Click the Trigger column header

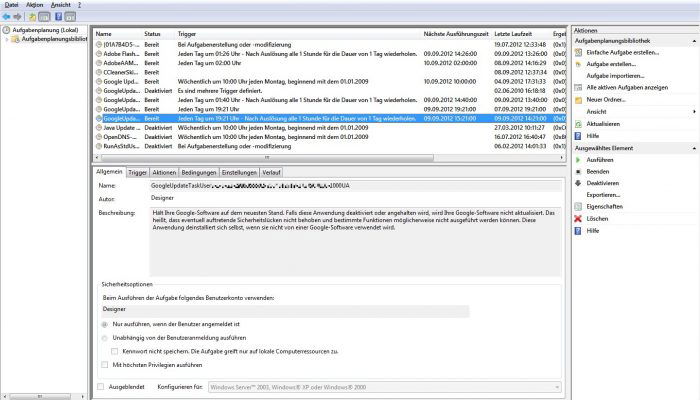[298, 34]
